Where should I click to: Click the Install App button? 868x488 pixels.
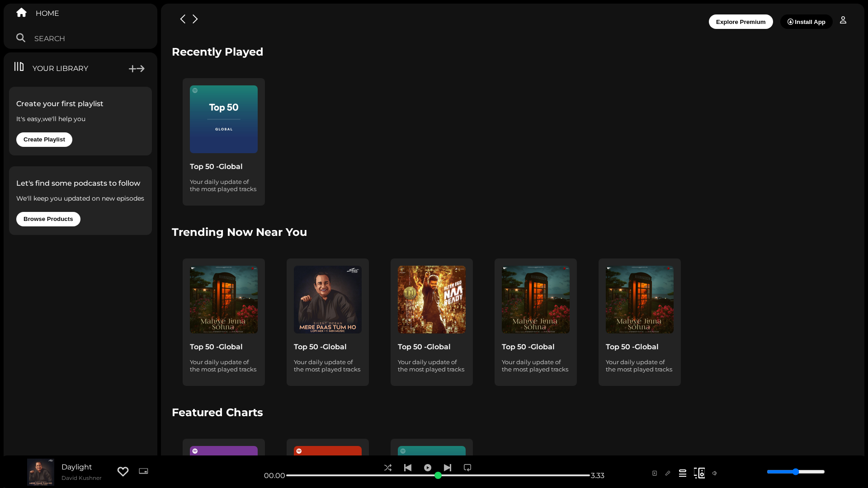pyautogui.click(x=807, y=22)
